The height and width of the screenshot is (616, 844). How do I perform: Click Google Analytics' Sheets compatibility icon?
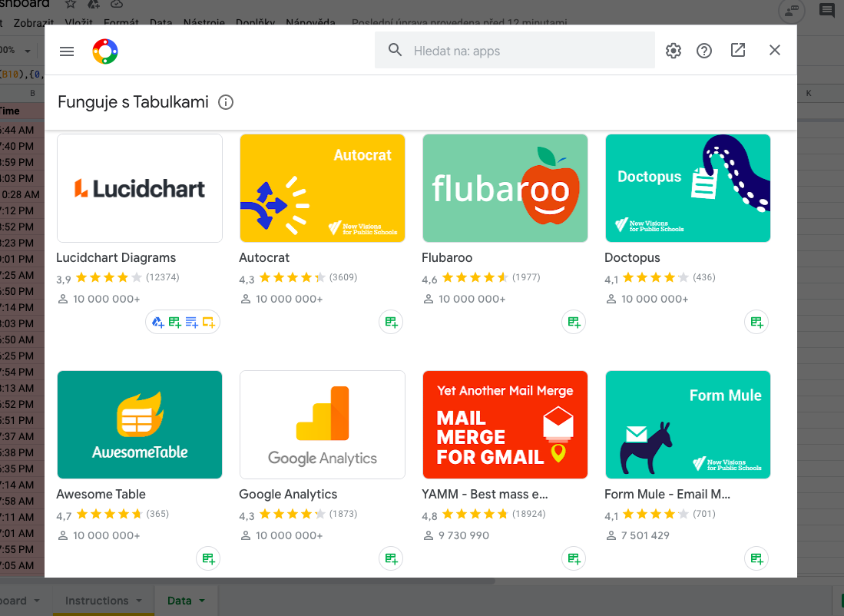pyautogui.click(x=391, y=558)
